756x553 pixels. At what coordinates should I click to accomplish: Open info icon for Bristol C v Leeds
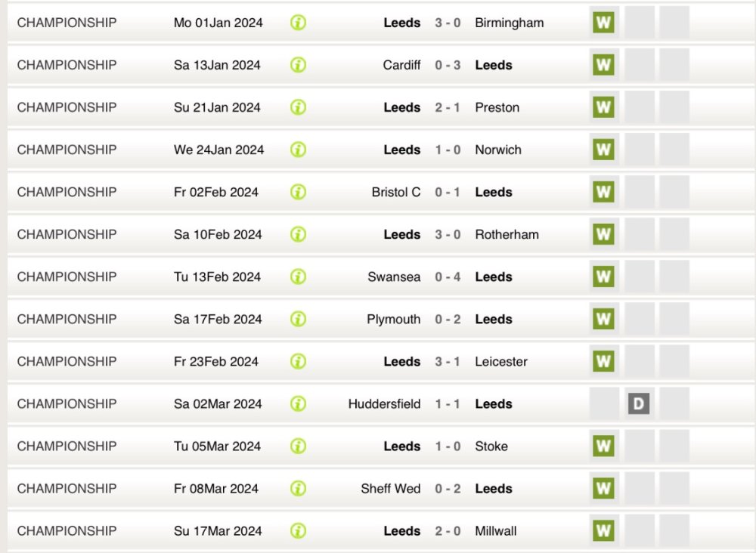[x=298, y=192]
